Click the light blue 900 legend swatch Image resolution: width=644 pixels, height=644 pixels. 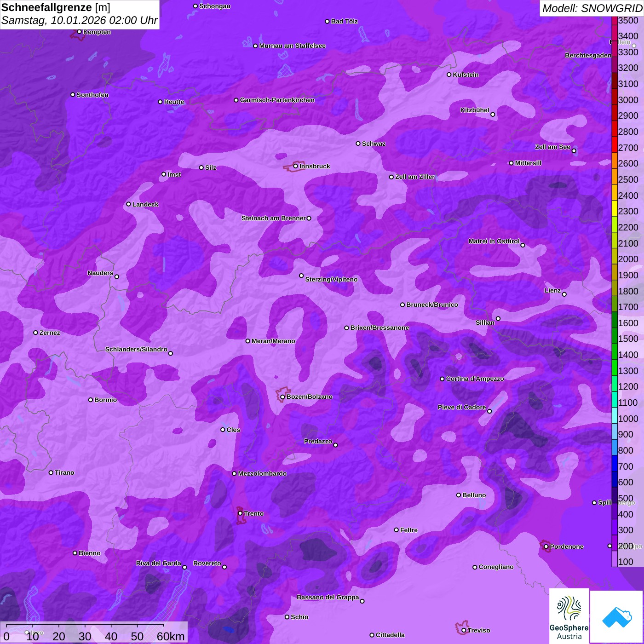pos(615,431)
